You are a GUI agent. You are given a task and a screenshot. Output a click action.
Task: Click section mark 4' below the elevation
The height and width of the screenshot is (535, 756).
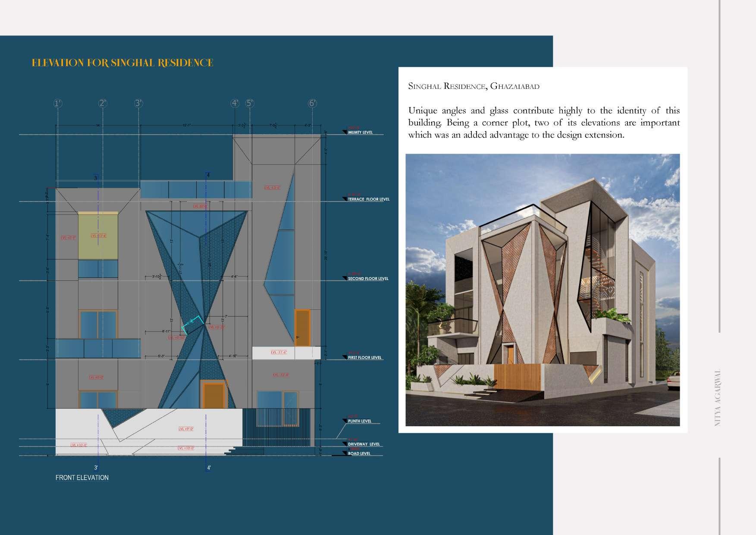[209, 468]
